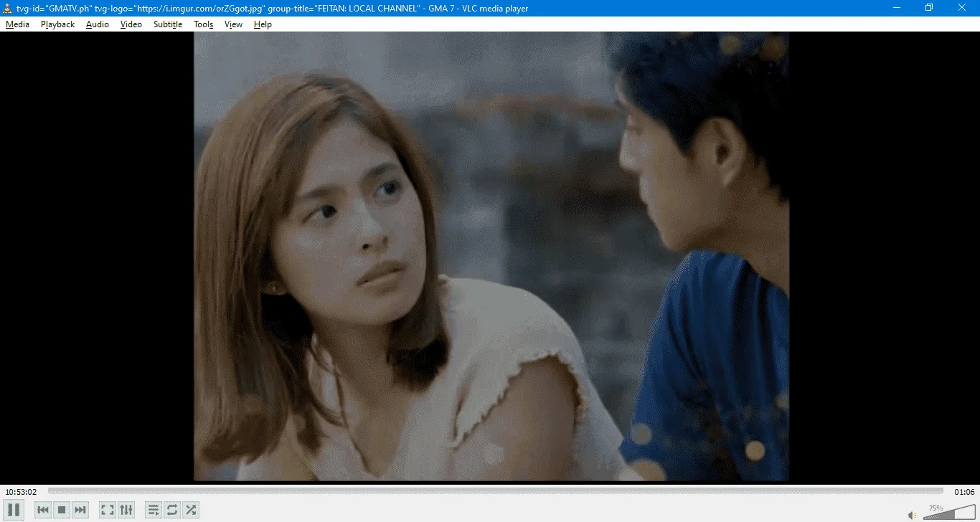Click the elapsed time 10:53:02

click(21, 492)
